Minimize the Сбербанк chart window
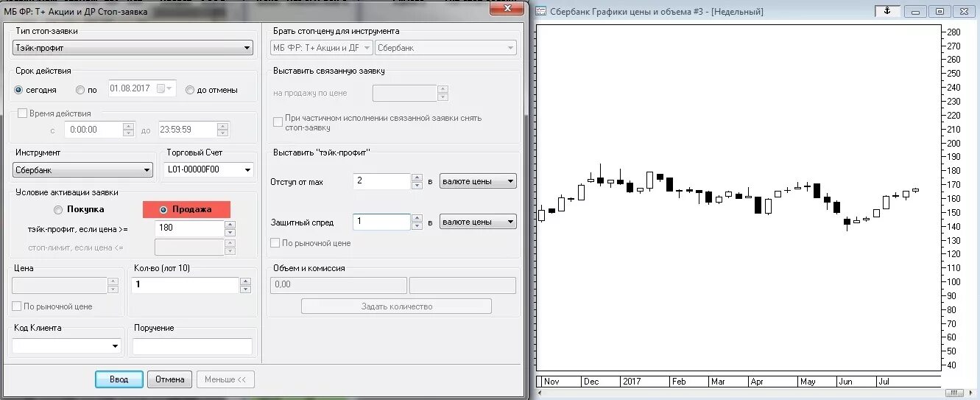Screen dimensions: 980x400 pyautogui.click(x=915, y=11)
